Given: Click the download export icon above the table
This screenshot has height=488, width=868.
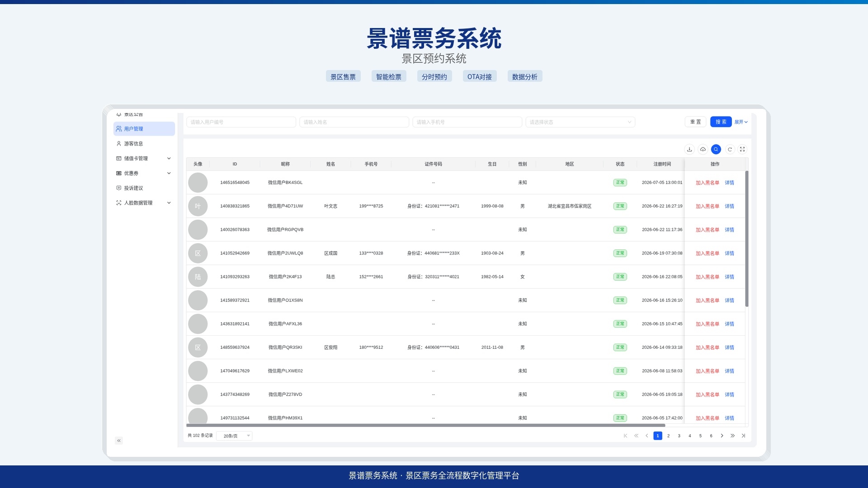Looking at the screenshot, I should (x=689, y=149).
